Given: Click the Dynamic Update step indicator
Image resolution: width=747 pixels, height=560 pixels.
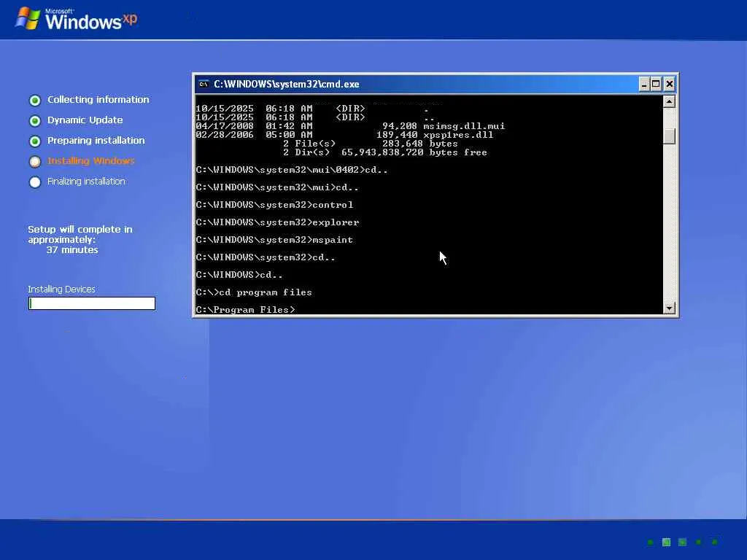Looking at the screenshot, I should tap(35, 121).
